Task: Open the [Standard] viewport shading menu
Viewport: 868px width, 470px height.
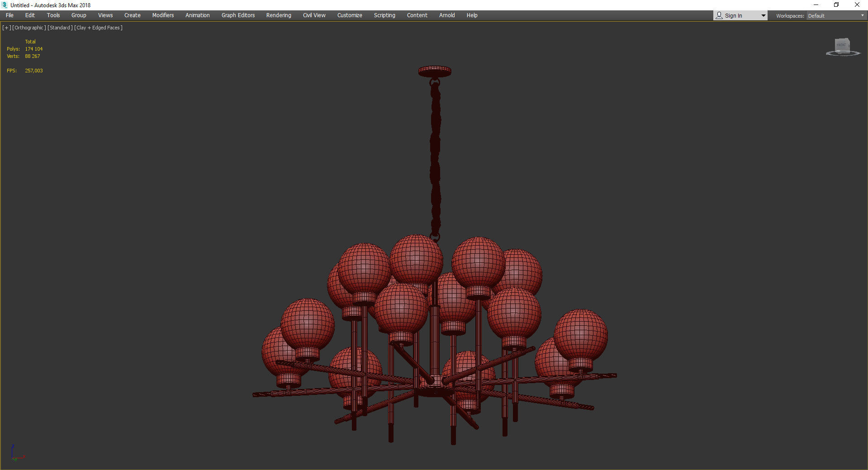Action: pos(60,28)
